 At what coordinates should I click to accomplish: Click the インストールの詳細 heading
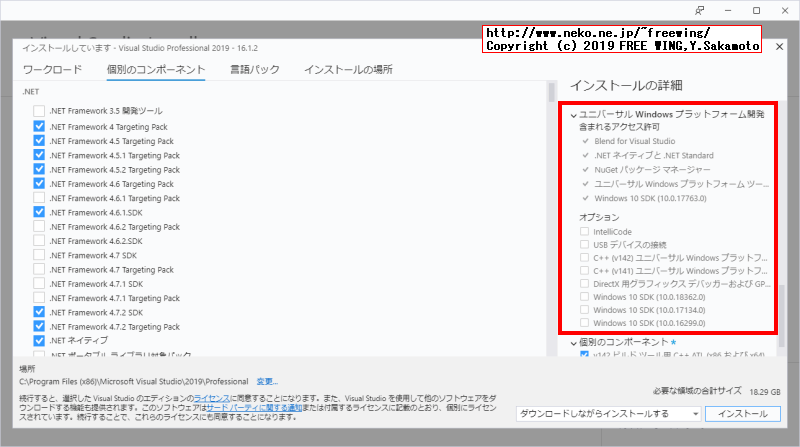pos(626,85)
